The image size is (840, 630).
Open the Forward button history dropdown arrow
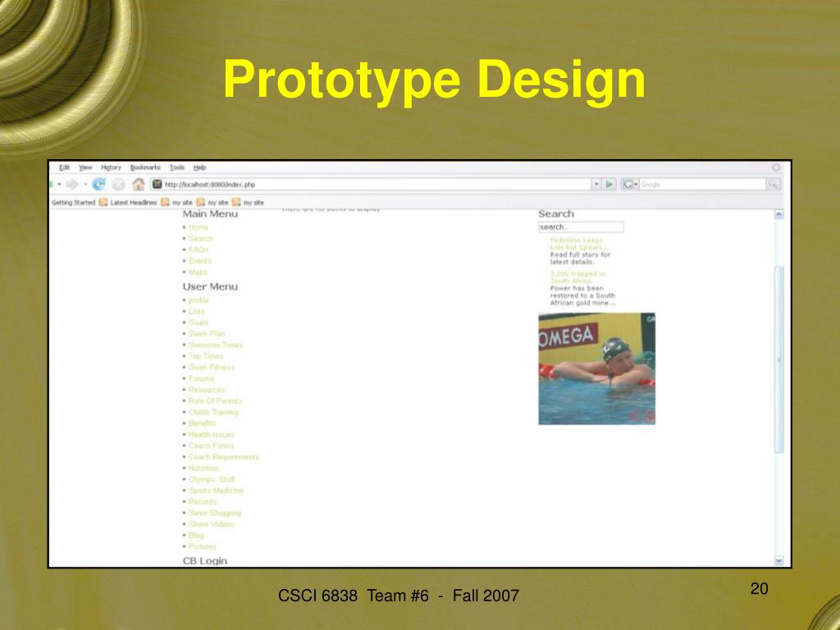click(x=85, y=185)
